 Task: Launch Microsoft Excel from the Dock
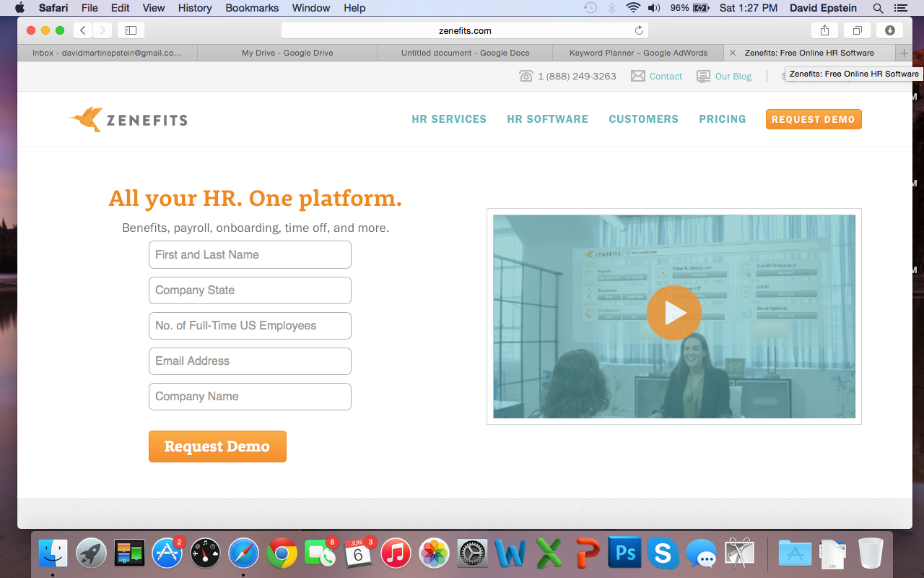click(549, 554)
